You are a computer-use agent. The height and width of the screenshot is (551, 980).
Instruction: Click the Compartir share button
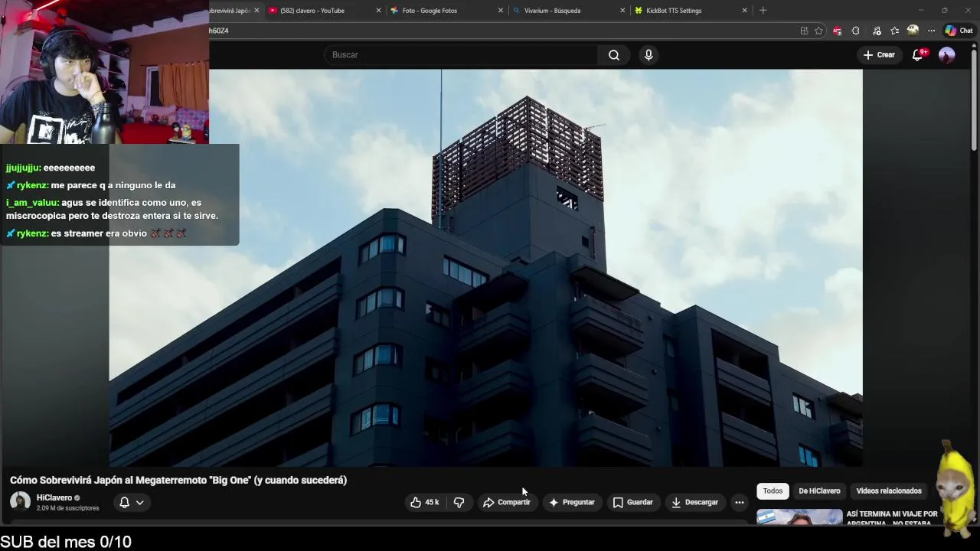pyautogui.click(x=506, y=503)
